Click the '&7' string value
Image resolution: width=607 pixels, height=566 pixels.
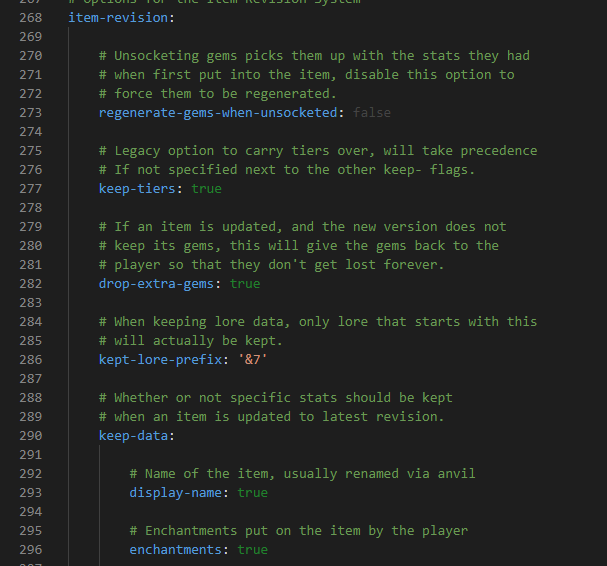(252, 360)
